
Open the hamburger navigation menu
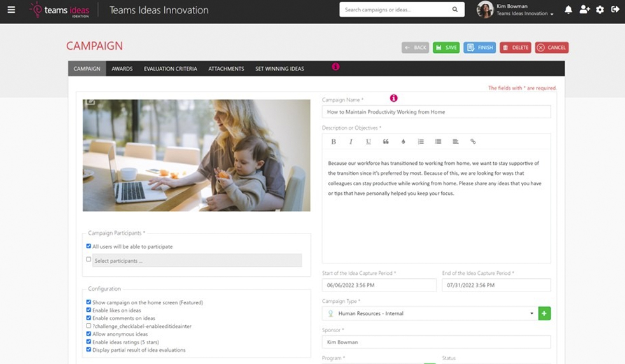11,10
